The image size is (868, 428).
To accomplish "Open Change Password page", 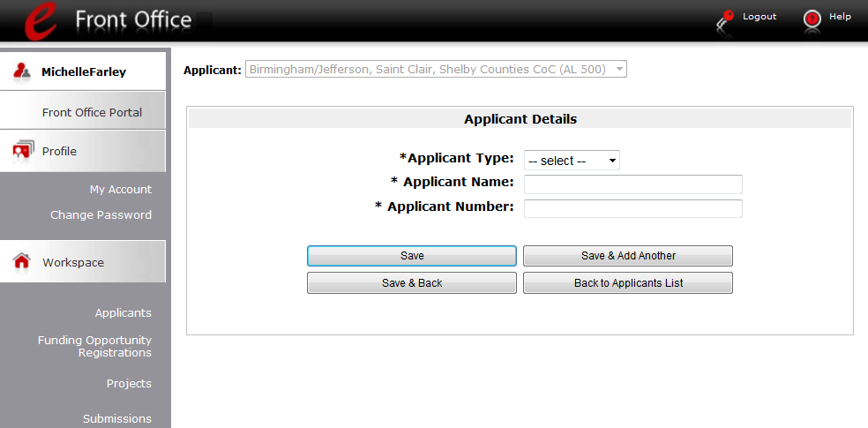I will (x=101, y=214).
